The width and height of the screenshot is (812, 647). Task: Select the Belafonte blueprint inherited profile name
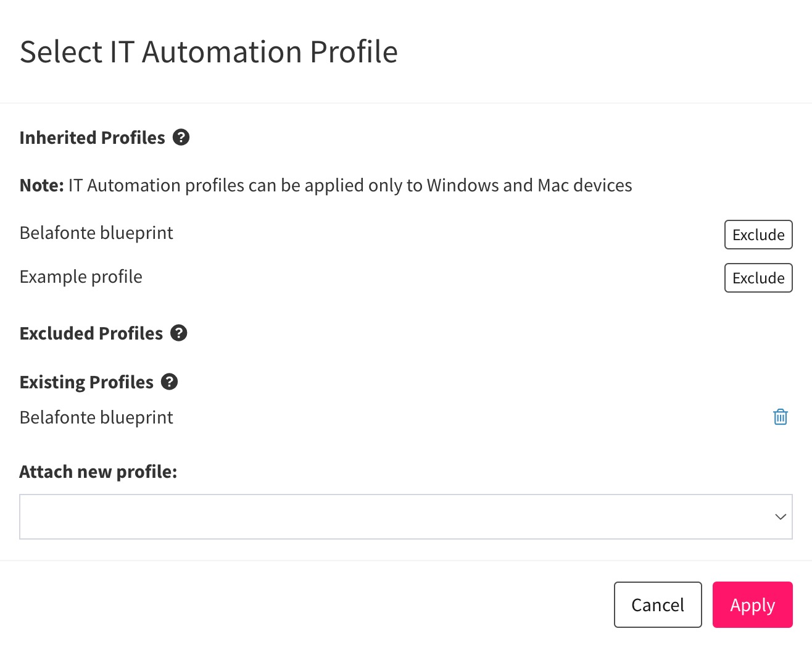coord(96,233)
